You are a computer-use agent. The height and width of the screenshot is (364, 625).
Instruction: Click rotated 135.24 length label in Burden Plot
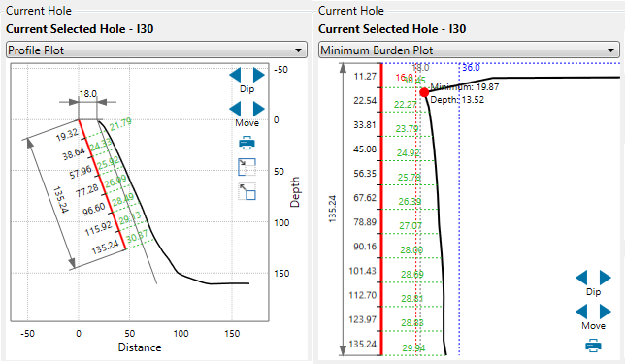pos(333,209)
